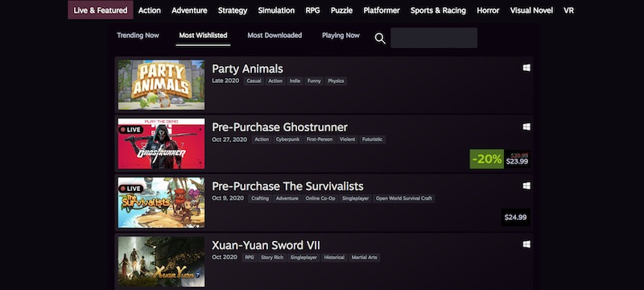This screenshot has height=290, width=644.
Task: Click the search magnifier icon
Action: pyautogui.click(x=380, y=39)
